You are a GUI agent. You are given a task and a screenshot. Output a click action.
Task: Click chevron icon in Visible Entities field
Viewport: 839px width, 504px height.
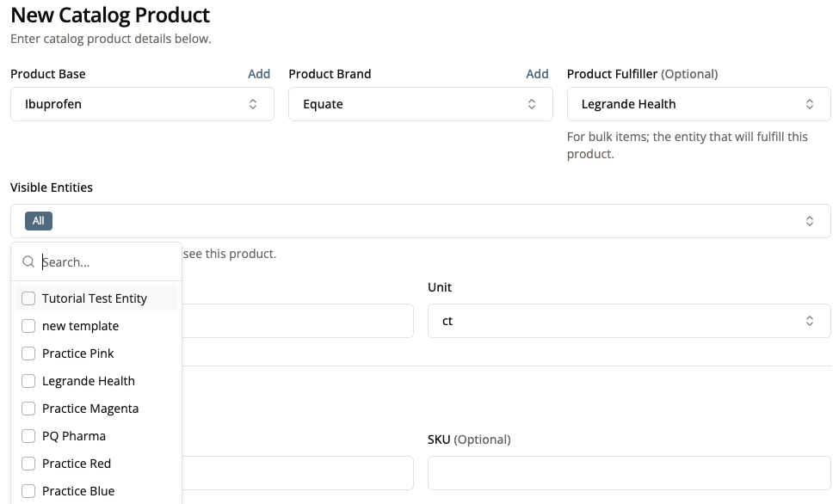[x=810, y=221]
